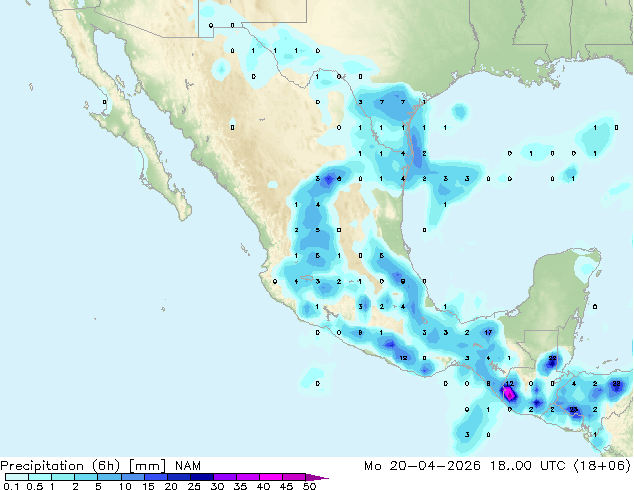Screen dimensions: 634x490
Task: Click the legend tick label '10'
Action: pyautogui.click(x=125, y=486)
